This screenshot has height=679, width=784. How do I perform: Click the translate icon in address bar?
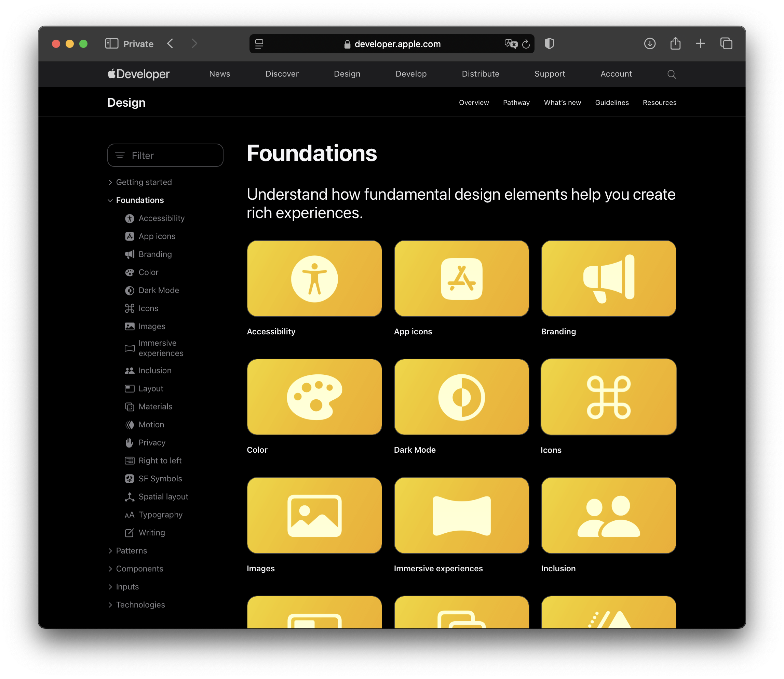click(x=510, y=44)
